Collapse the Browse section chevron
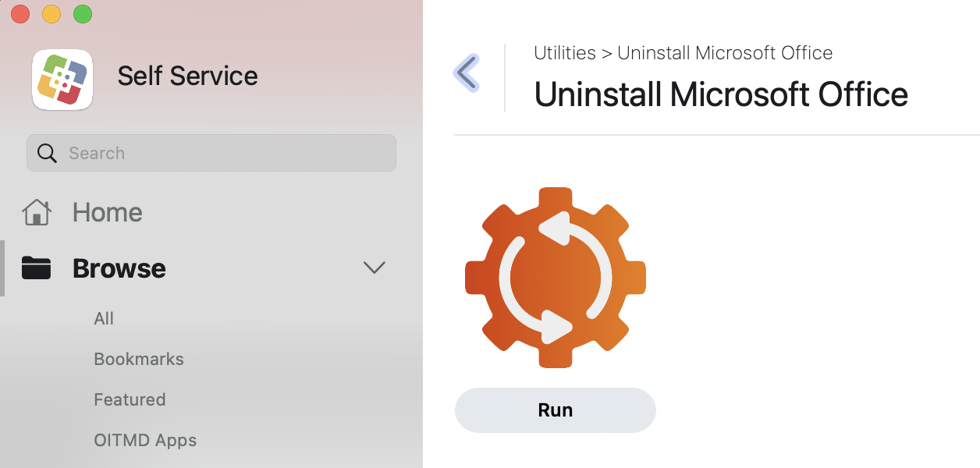This screenshot has width=980, height=468. pos(375,268)
